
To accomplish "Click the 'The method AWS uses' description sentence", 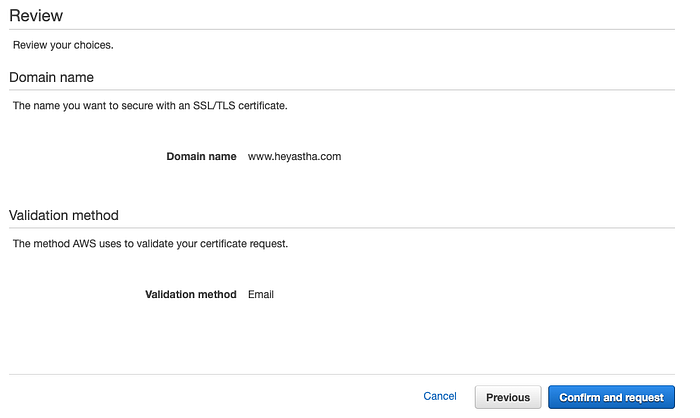I will point(150,244).
